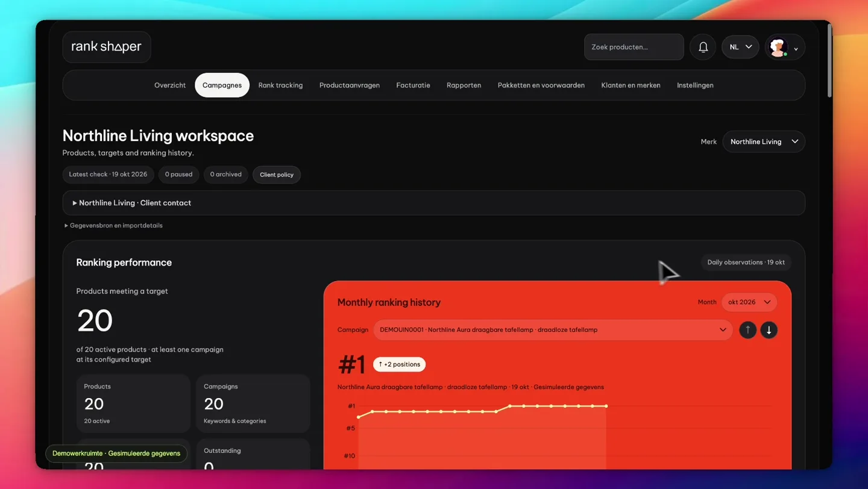Open the NL language dropdown
Viewport: 868px width, 489px height.
740,47
